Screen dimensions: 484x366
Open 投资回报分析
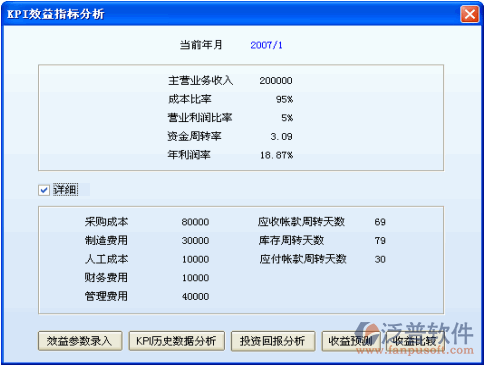[x=273, y=341]
